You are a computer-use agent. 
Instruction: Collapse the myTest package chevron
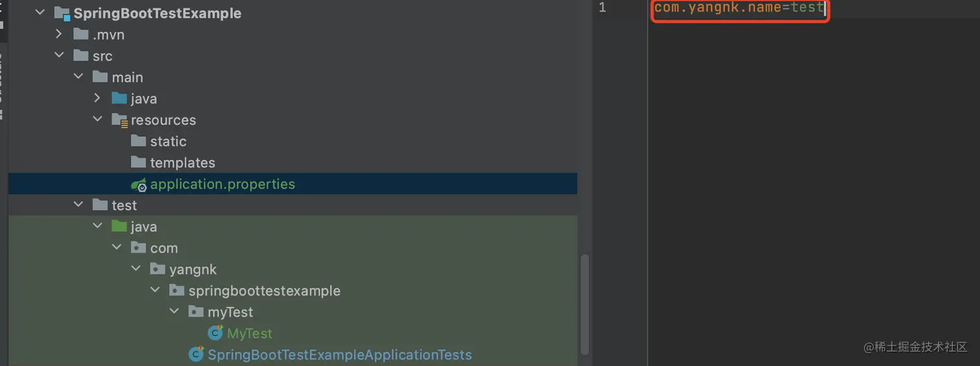point(174,311)
